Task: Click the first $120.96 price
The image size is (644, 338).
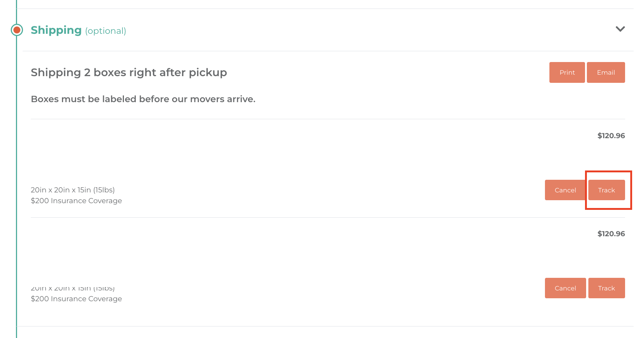Action: (611, 136)
